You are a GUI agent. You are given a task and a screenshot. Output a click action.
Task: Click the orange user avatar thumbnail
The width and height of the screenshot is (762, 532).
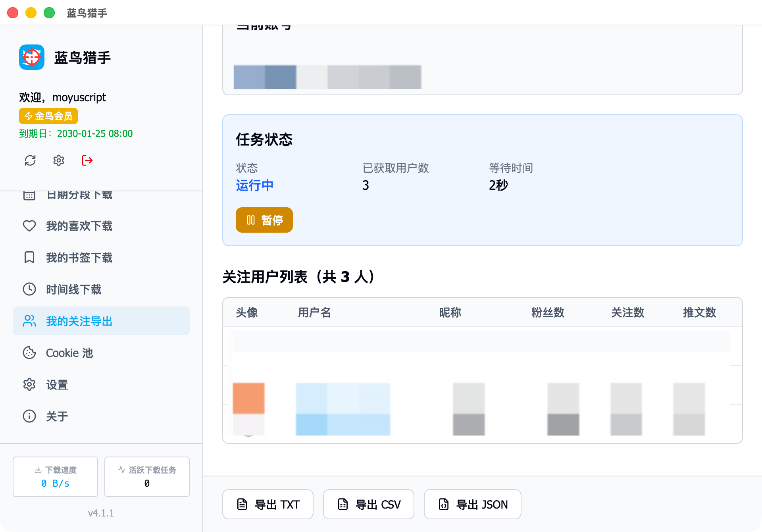(x=249, y=399)
